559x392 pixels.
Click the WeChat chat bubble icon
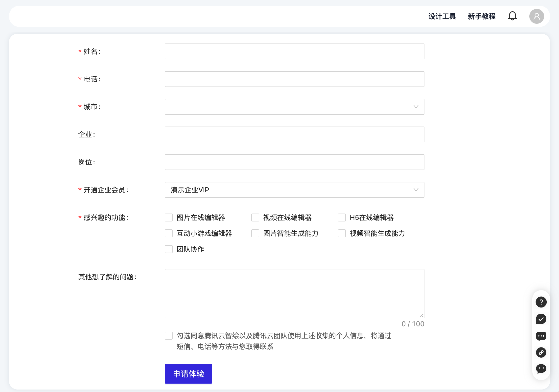[x=541, y=369]
